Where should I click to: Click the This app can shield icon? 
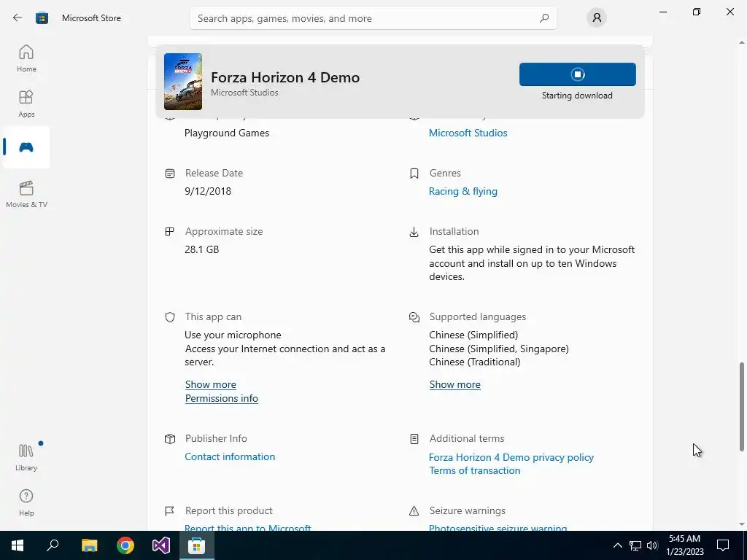click(169, 317)
